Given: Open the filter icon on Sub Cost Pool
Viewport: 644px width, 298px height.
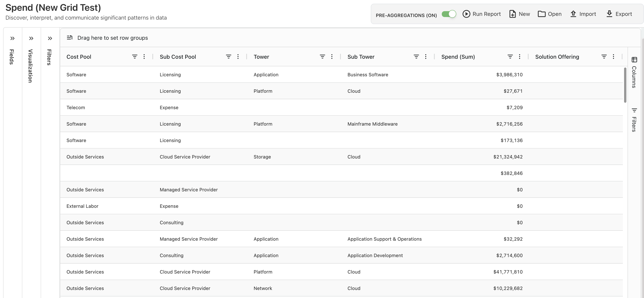Looking at the screenshot, I should pos(228,57).
